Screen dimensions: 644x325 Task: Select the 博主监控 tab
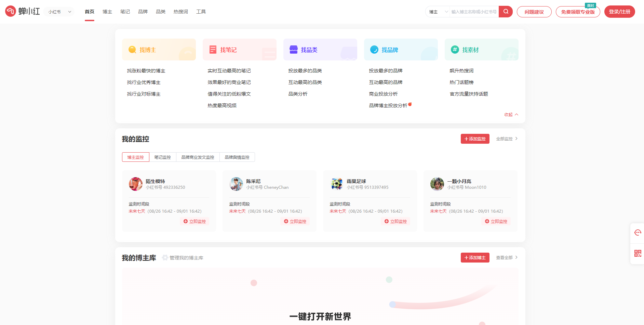(136, 157)
